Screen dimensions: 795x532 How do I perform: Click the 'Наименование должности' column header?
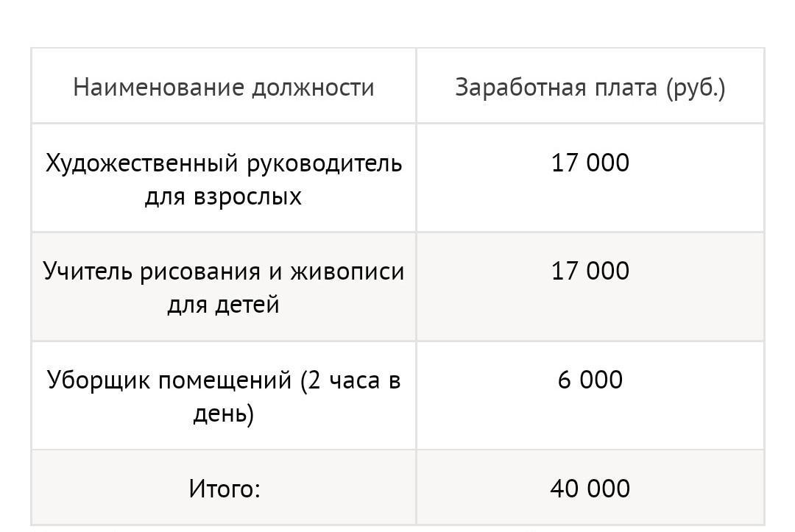pos(224,87)
